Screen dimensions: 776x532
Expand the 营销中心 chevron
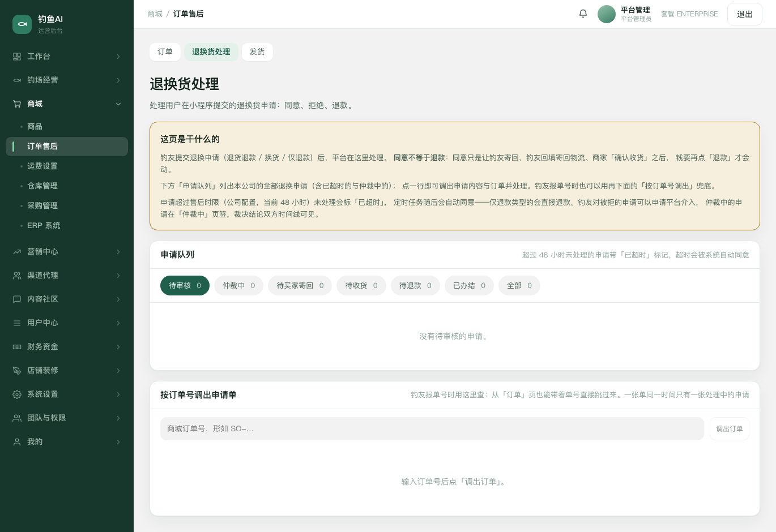click(118, 252)
